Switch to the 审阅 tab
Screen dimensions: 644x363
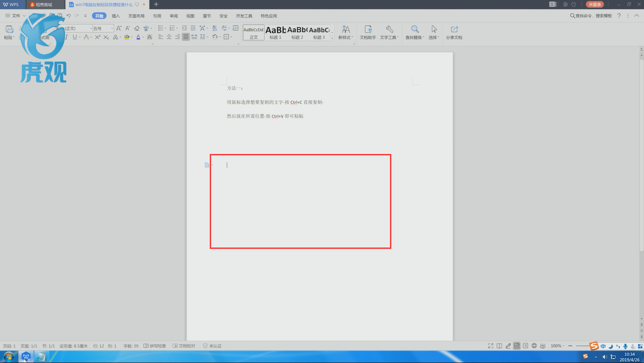coord(174,16)
